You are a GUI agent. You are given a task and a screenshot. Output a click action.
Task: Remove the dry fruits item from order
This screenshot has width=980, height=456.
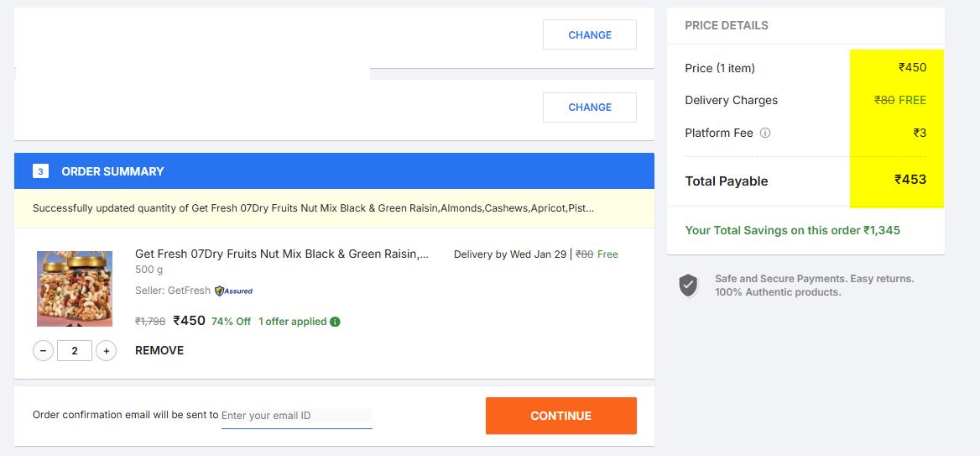click(x=159, y=350)
